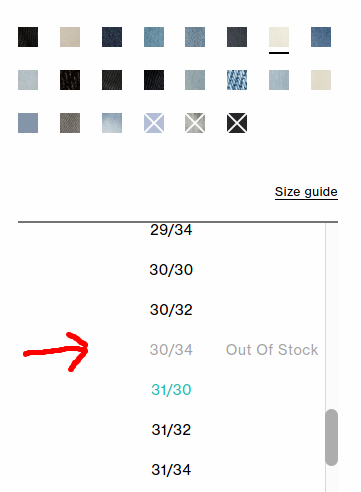Select the highlighted 31/30 size

pyautogui.click(x=171, y=390)
